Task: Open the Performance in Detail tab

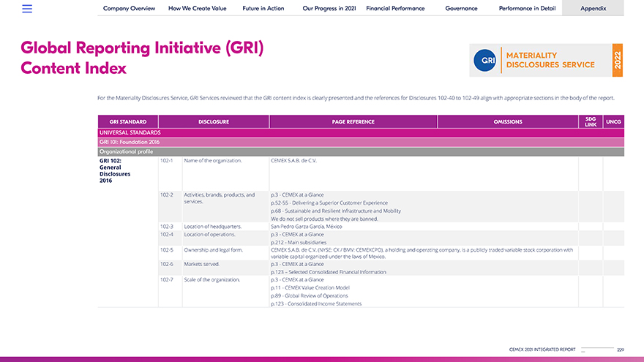Action: [x=527, y=8]
